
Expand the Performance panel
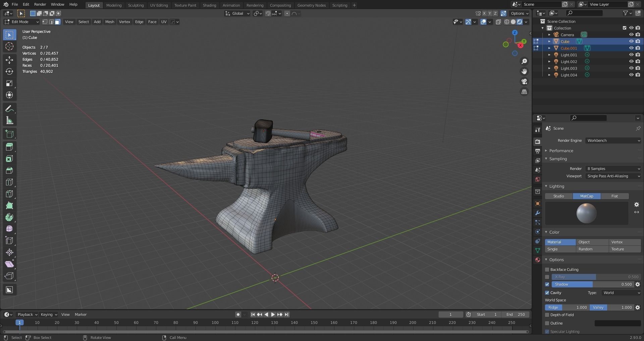click(561, 151)
